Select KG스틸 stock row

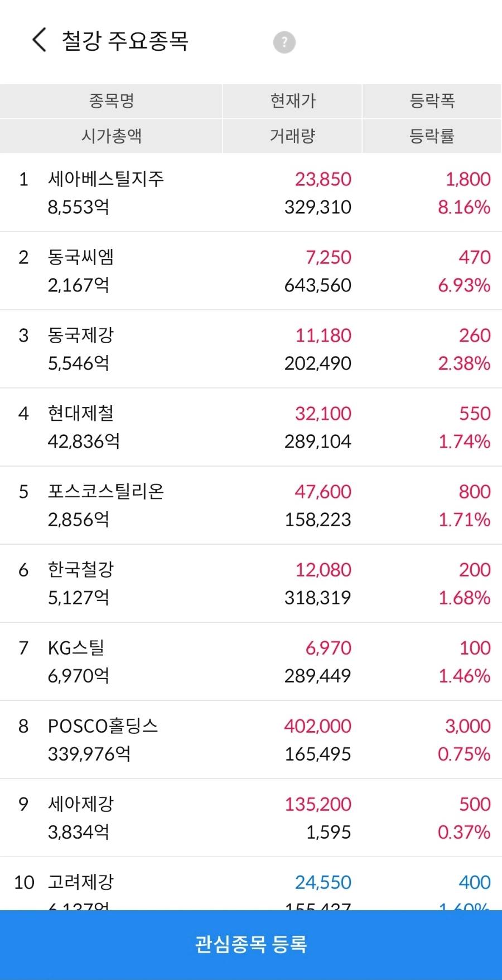click(251, 662)
